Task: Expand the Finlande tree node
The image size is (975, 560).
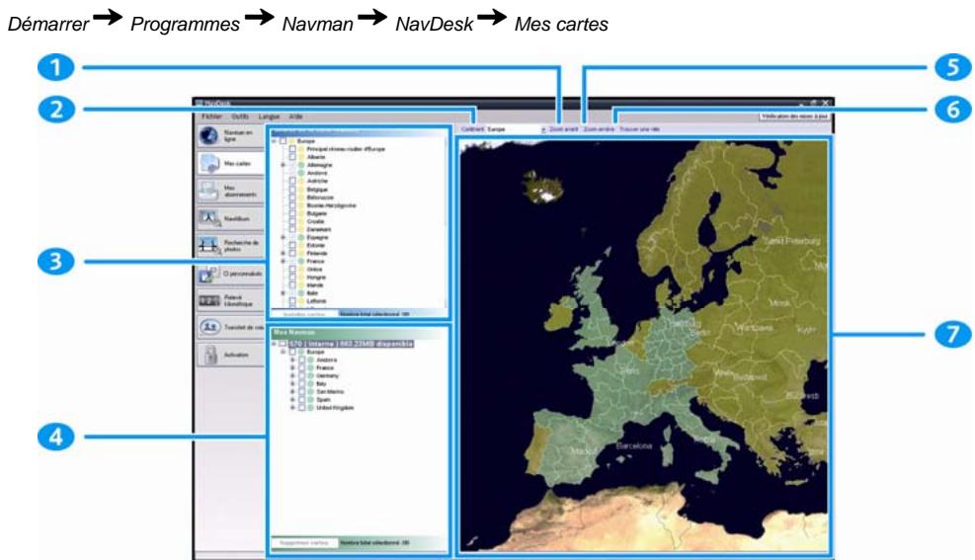Action: (x=283, y=254)
